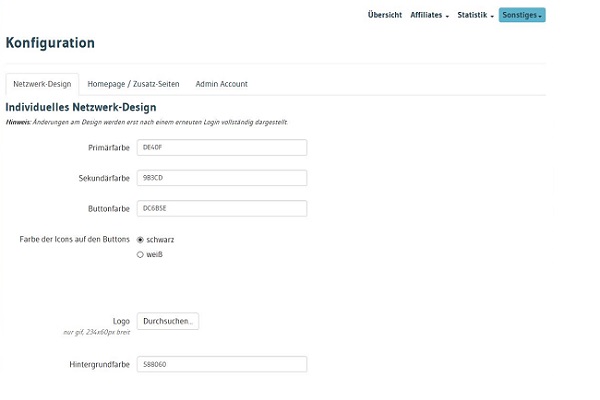This screenshot has height=400, width=600.
Task: Choose the weiß icon color radio button
Action: (x=140, y=254)
